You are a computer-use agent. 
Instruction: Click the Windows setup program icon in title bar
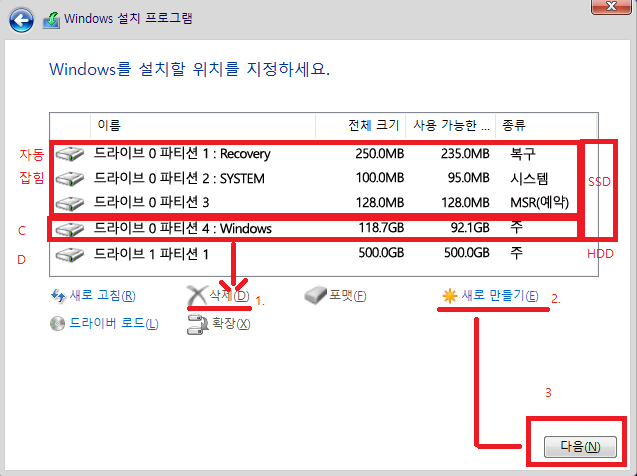click(51, 20)
